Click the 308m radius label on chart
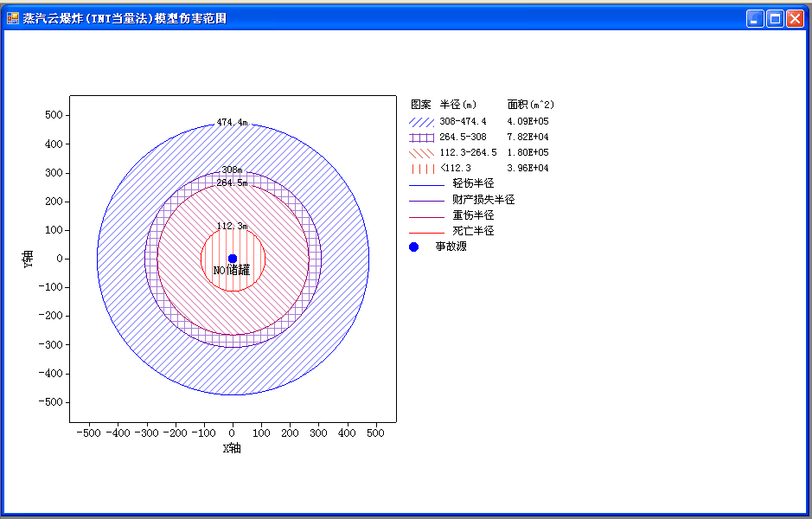 tap(232, 170)
